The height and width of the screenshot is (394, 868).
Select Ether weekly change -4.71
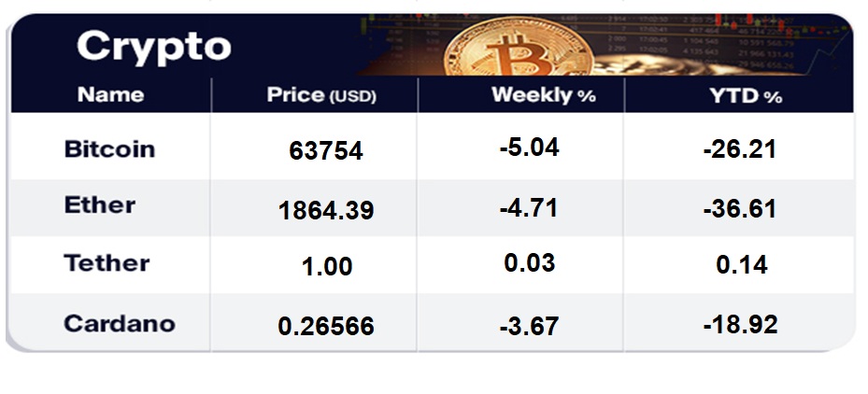click(x=529, y=206)
